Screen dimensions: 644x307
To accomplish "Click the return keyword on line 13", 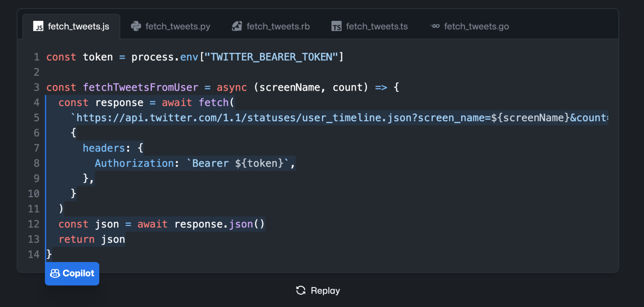I will click(x=76, y=239).
